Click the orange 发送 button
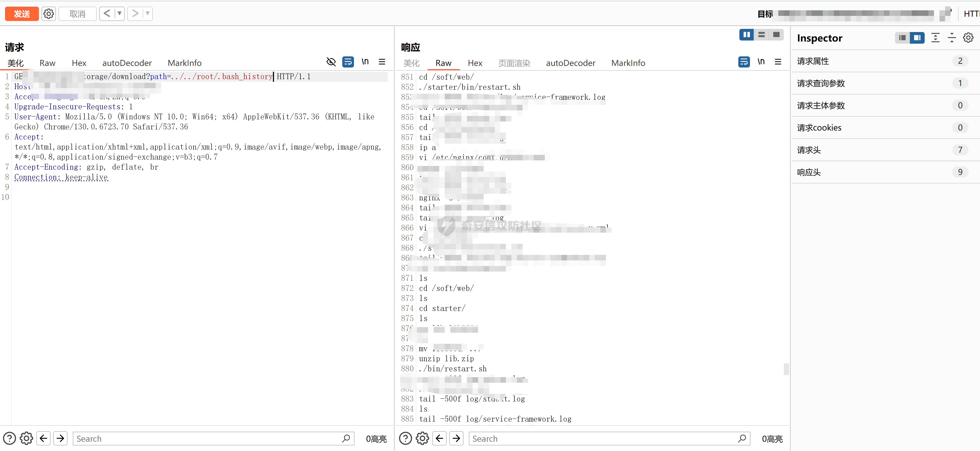 point(22,14)
